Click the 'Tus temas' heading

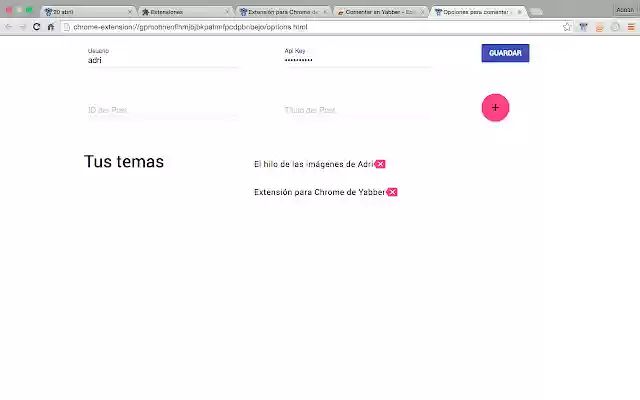[124, 162]
